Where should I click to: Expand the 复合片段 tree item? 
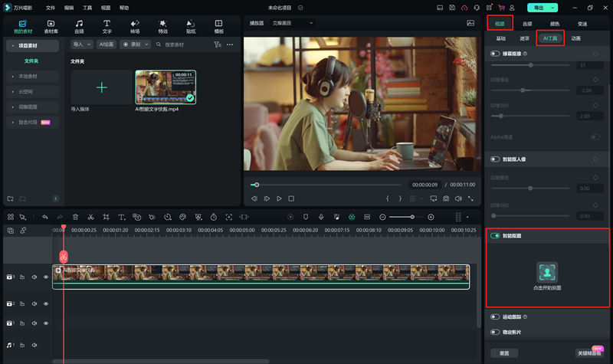pyautogui.click(x=13, y=122)
